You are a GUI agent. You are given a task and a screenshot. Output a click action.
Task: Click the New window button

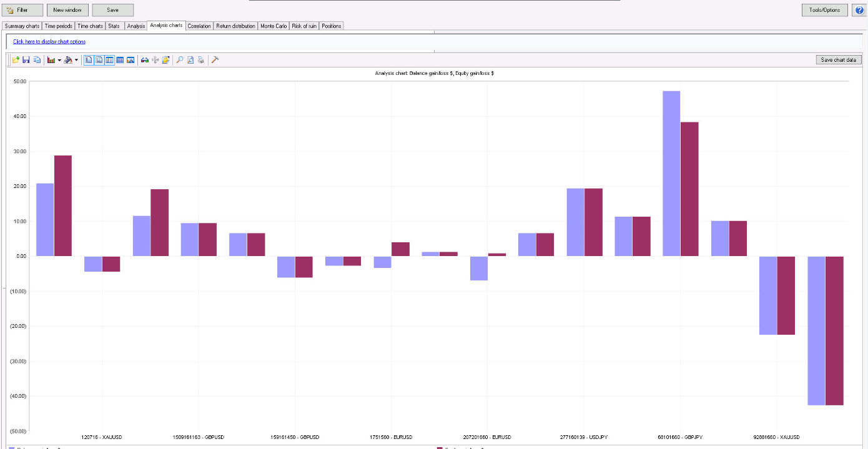(x=67, y=10)
